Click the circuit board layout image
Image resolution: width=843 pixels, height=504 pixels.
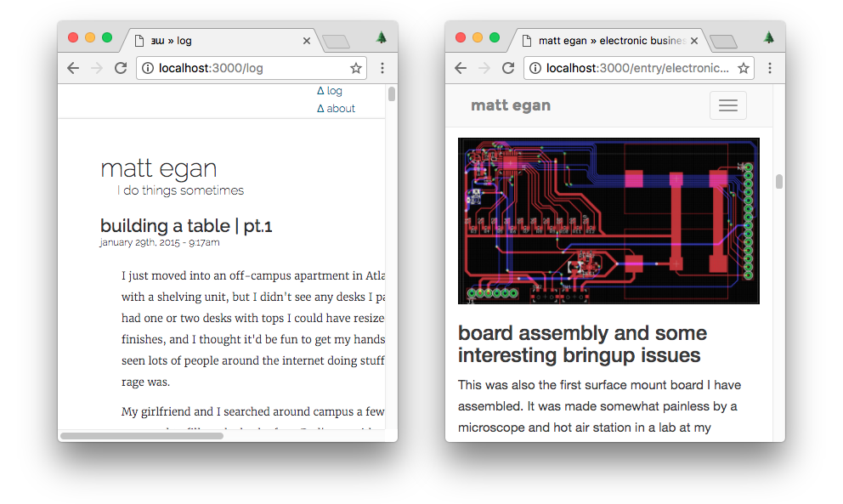(x=608, y=221)
